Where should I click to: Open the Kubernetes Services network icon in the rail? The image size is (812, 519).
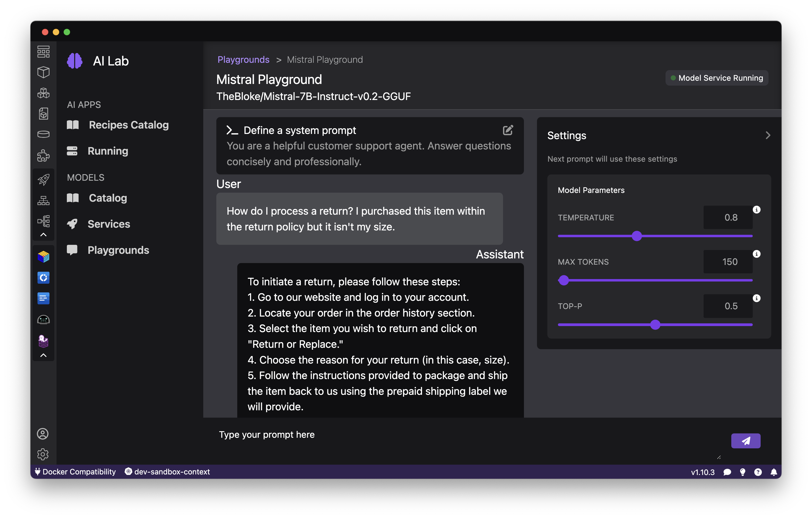point(43,200)
